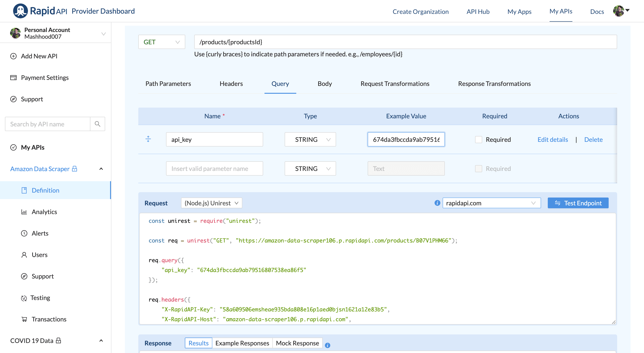Open the STRING type dropdown for api_key
644x353 pixels.
point(310,139)
